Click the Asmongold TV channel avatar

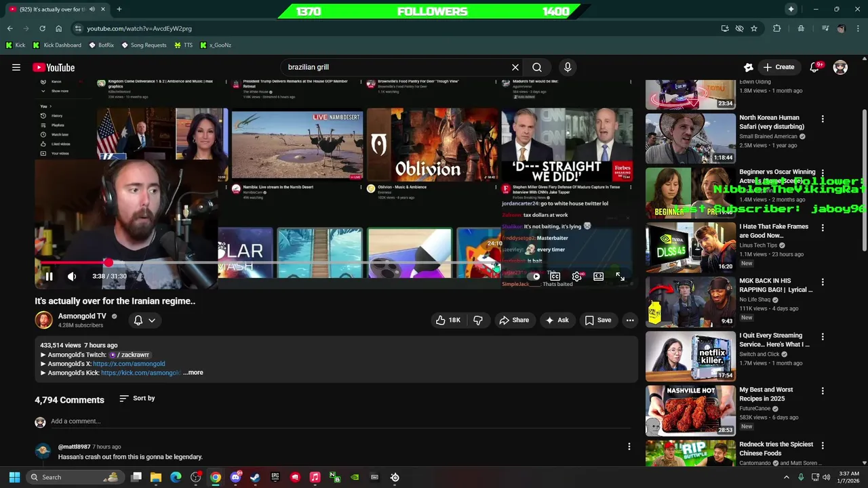pos(43,320)
